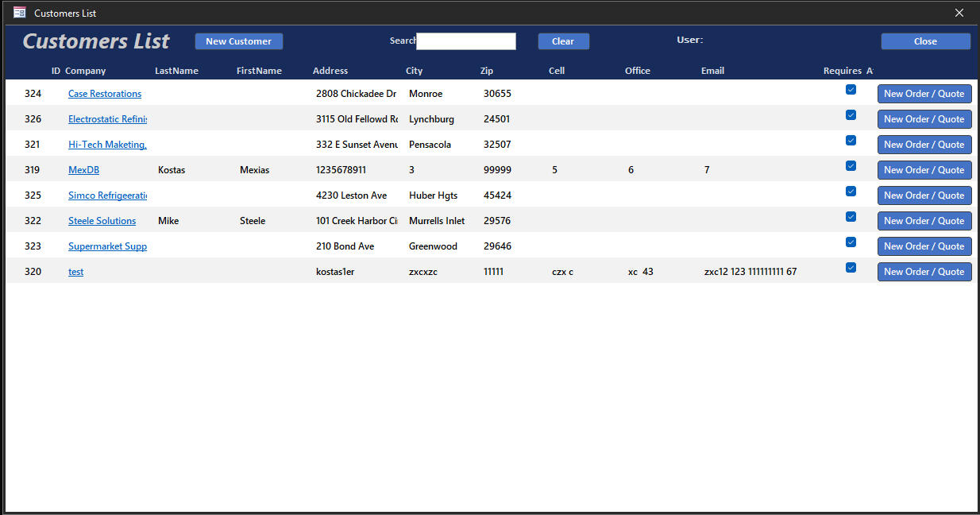Start New Order / Quote for Simco Refrigeration
Image resolution: width=980 pixels, height=515 pixels.
[924, 196]
